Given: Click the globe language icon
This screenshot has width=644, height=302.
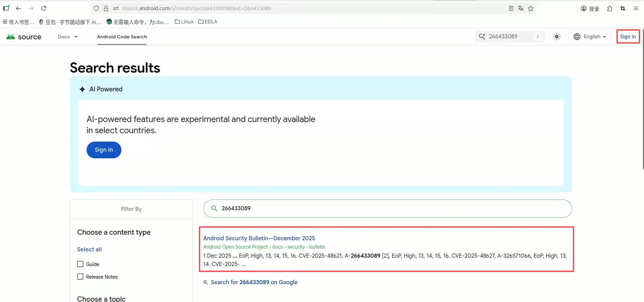Looking at the screenshot, I should 577,37.
